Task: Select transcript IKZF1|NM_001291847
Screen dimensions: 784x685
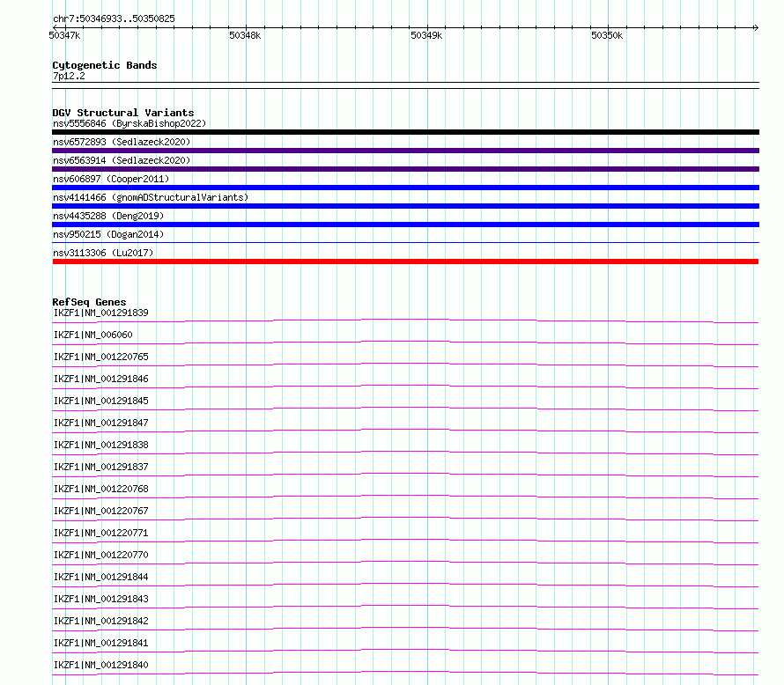Action: [101, 423]
